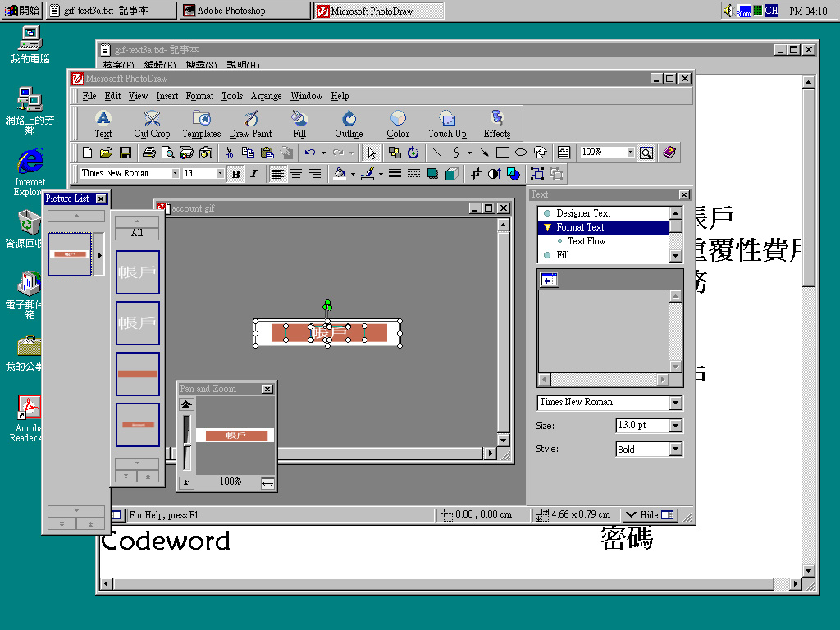840x630 pixels.
Task: Adjust the Pan and Zoom slider handle
Action: click(186, 444)
